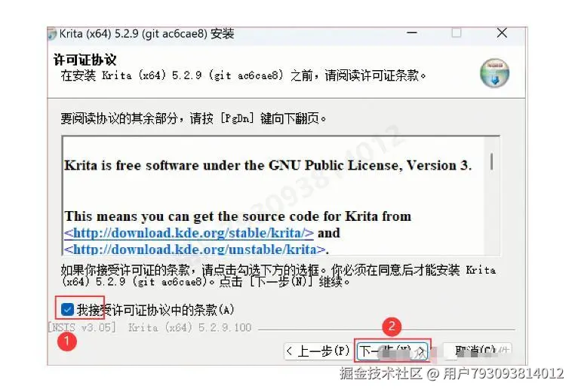The height and width of the screenshot is (392, 575).
Task: Minimize the Krita installer window
Action: (x=412, y=33)
